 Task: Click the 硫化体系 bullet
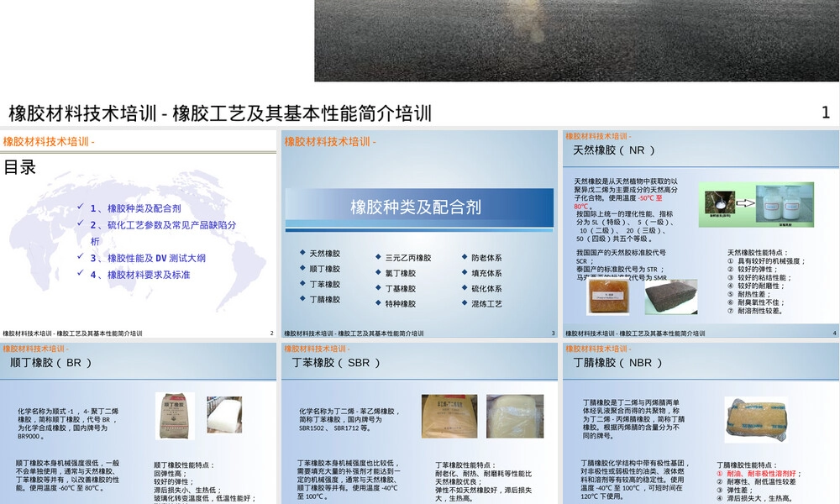[x=486, y=289]
